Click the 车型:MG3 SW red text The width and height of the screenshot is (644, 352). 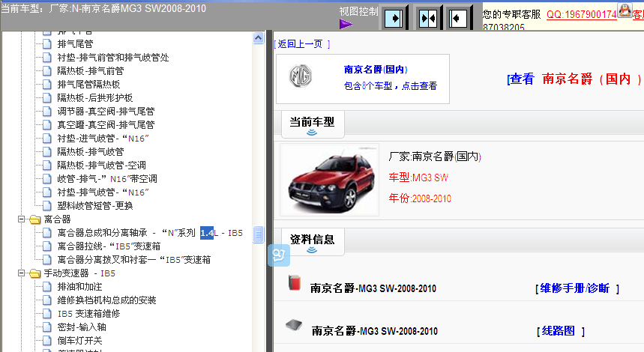pyautogui.click(x=418, y=177)
